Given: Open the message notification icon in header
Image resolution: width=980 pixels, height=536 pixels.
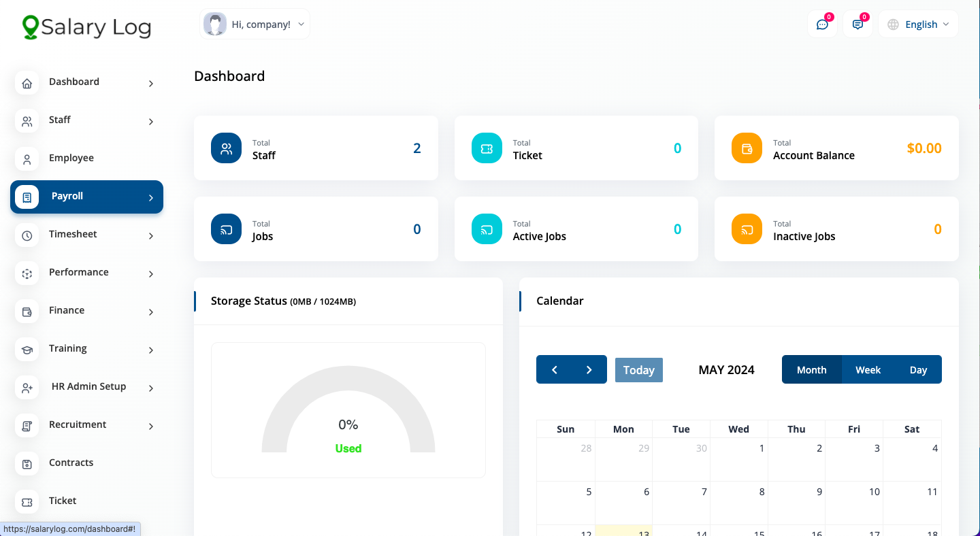Looking at the screenshot, I should 857,24.
